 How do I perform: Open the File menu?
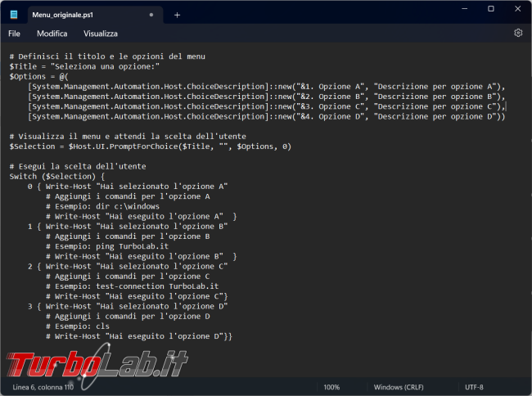14,34
